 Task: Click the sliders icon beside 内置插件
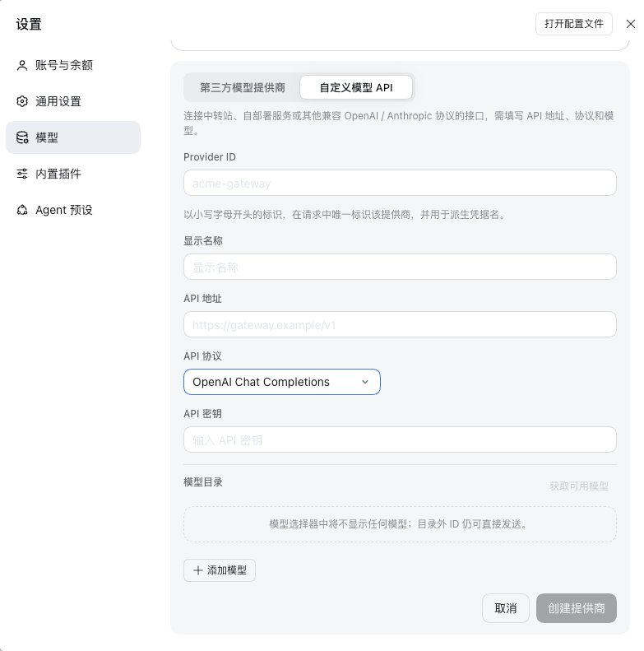[22, 174]
